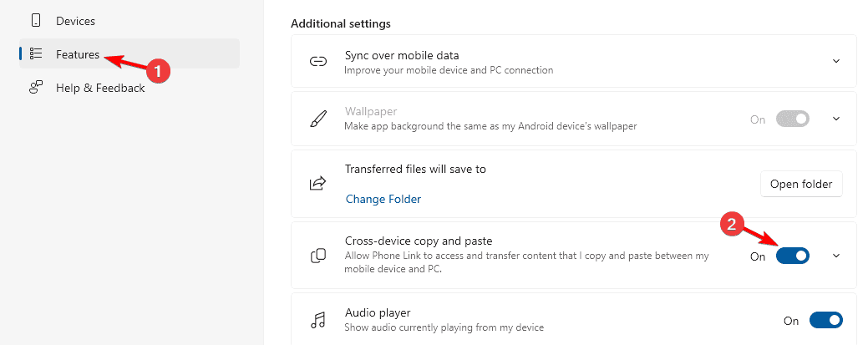The width and height of the screenshot is (868, 345).
Task: Expand the Wallpaper setting chevron
Action: click(x=836, y=119)
